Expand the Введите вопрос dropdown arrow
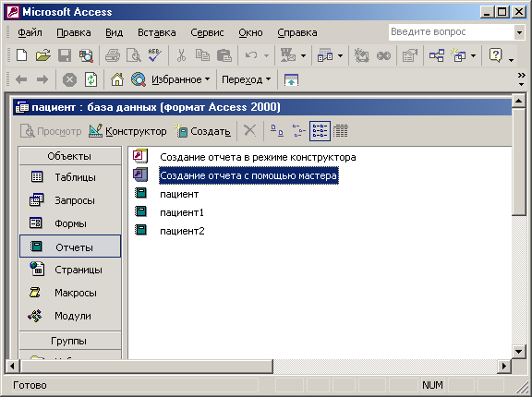 click(x=519, y=32)
